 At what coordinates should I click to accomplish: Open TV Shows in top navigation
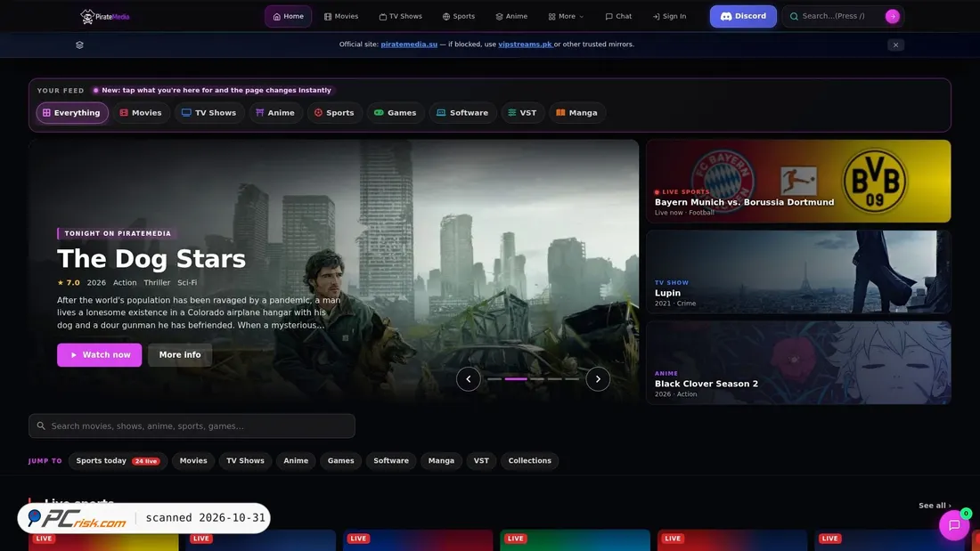coord(401,16)
